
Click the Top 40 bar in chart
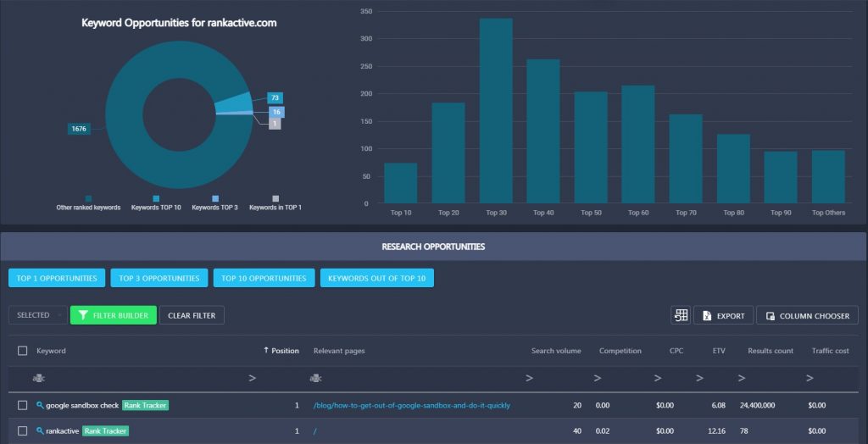coord(543,131)
